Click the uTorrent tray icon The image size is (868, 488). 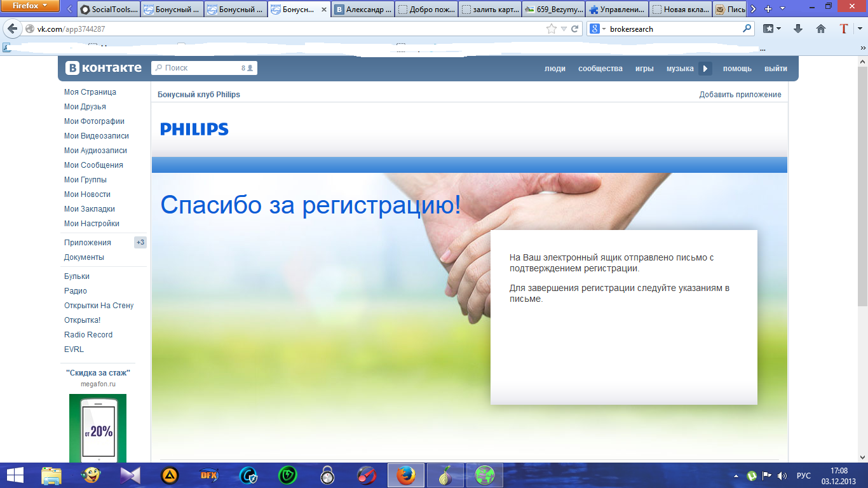point(752,475)
